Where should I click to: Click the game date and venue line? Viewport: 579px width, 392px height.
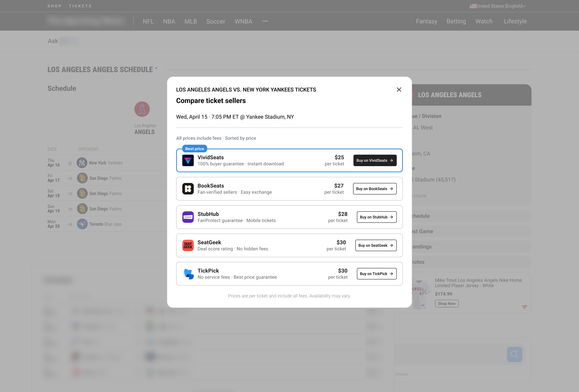(x=235, y=117)
